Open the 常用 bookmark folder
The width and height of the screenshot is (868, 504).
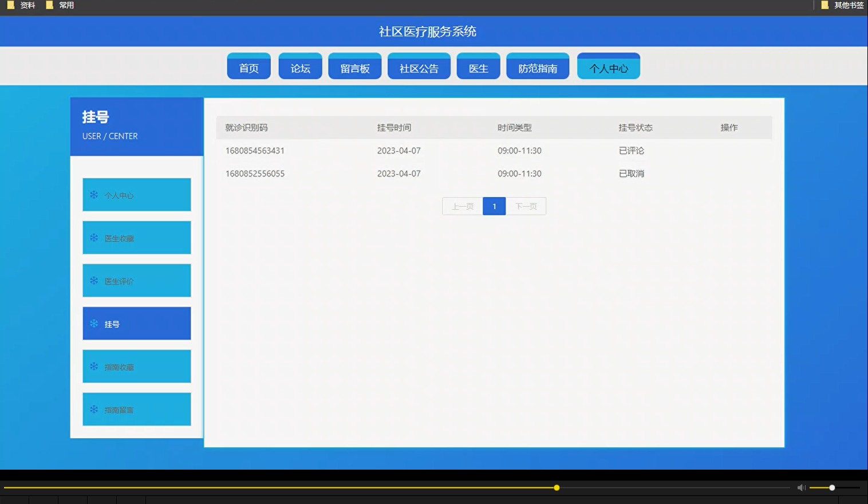60,5
